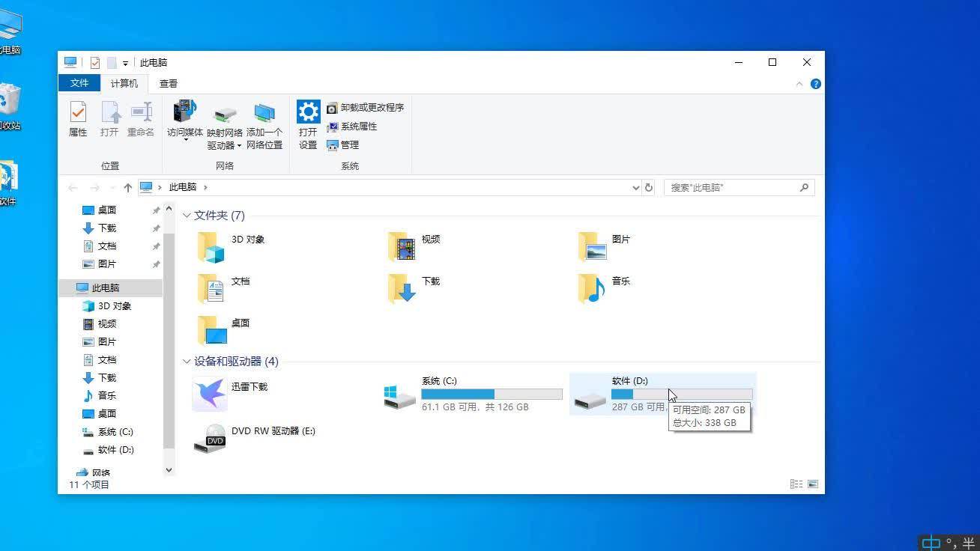Switch to the 查看 ribbon tab
The image size is (980, 551).
pos(168,83)
